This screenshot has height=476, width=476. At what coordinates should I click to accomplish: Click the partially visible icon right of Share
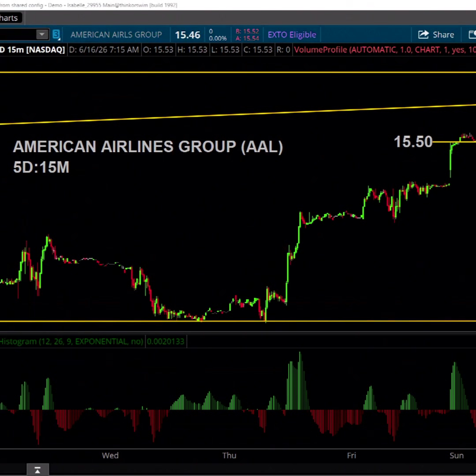(x=472, y=34)
